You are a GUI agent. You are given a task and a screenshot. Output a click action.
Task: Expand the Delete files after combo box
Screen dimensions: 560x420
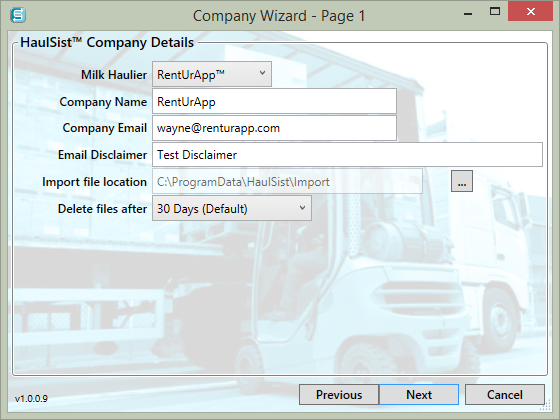click(232, 208)
